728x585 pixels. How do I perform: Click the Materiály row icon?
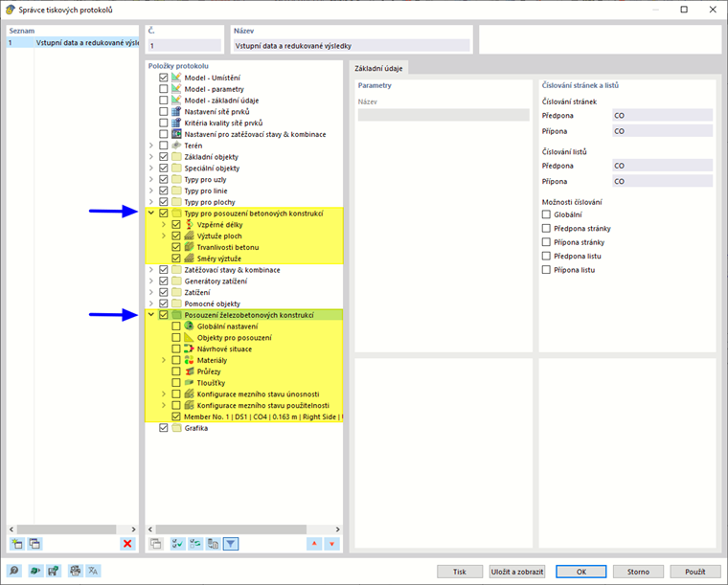point(189,360)
